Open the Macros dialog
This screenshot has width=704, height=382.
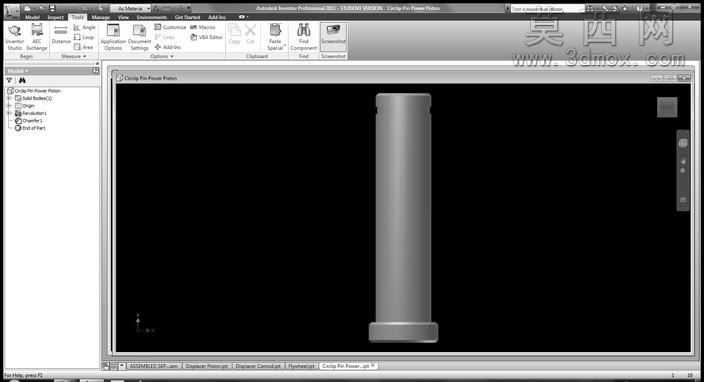click(203, 27)
